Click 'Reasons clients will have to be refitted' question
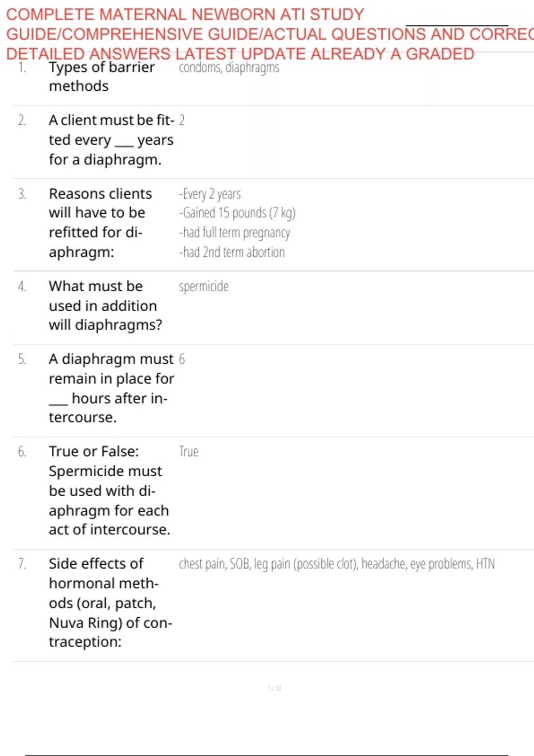 pos(100,222)
